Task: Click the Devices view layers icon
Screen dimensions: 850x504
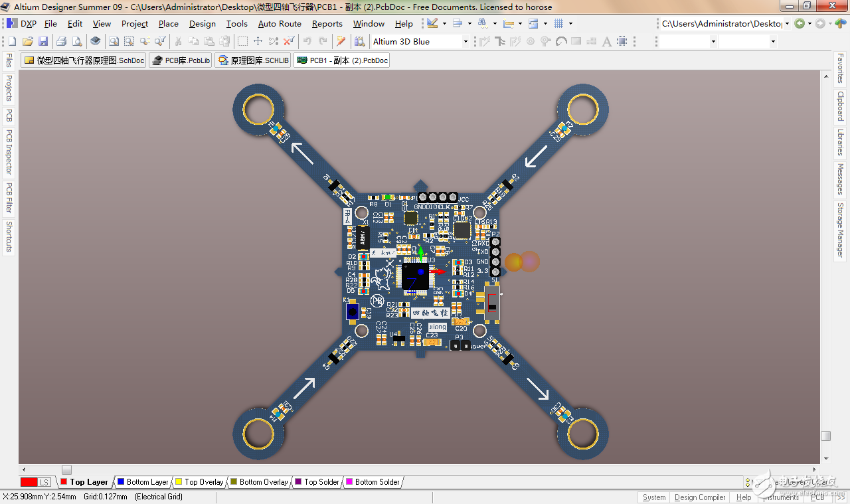Action: coord(96,41)
